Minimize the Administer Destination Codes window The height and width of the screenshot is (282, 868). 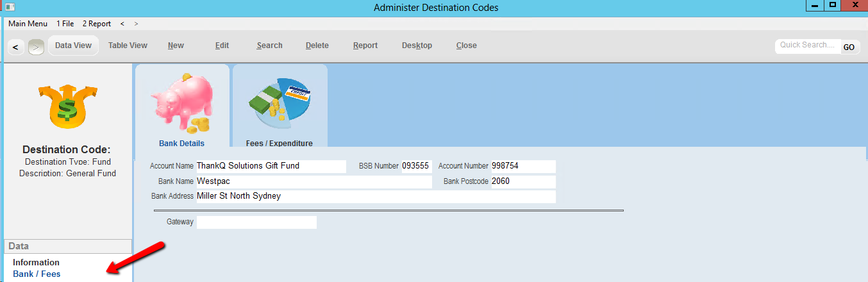pos(814,6)
